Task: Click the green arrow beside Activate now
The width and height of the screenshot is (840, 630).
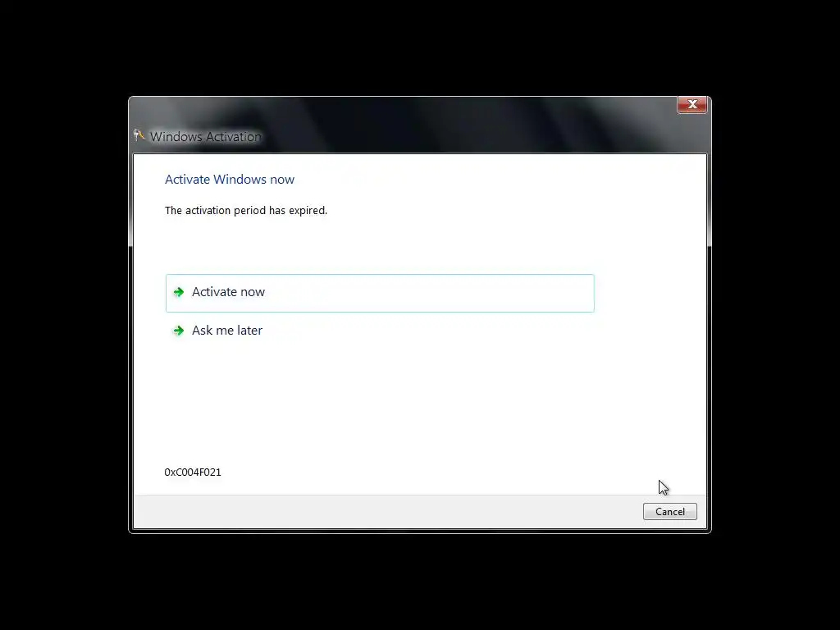Action: pyautogui.click(x=179, y=292)
